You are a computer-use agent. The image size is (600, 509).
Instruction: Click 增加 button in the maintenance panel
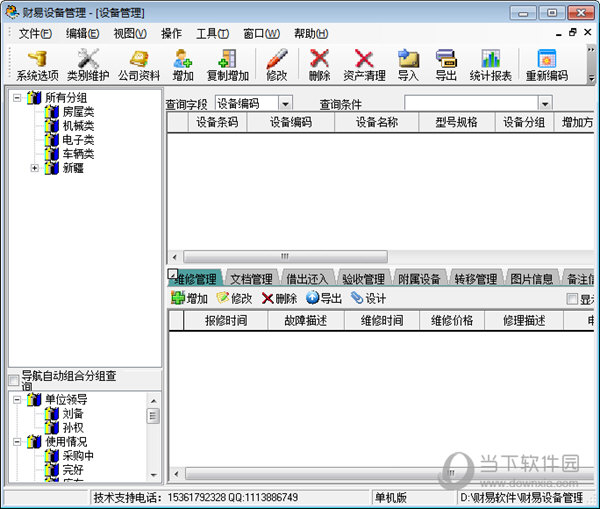(x=190, y=298)
